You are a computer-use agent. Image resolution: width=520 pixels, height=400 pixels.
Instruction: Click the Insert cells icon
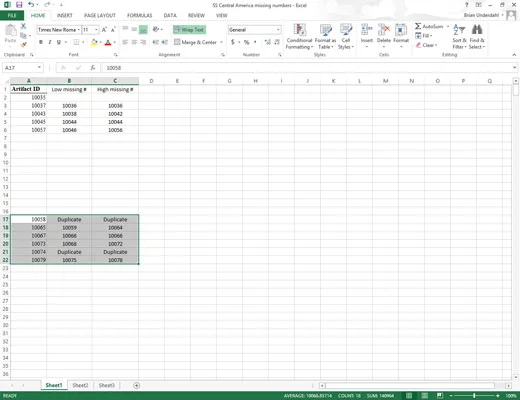(367, 30)
